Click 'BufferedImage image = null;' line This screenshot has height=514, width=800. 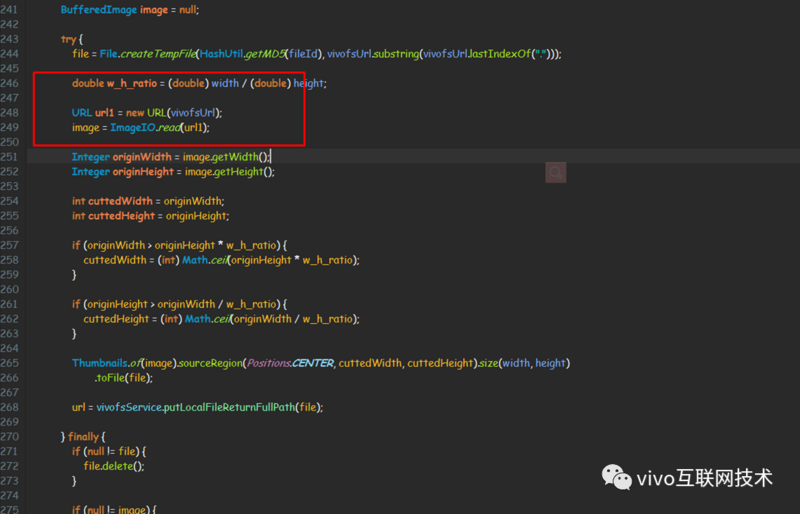(130, 10)
